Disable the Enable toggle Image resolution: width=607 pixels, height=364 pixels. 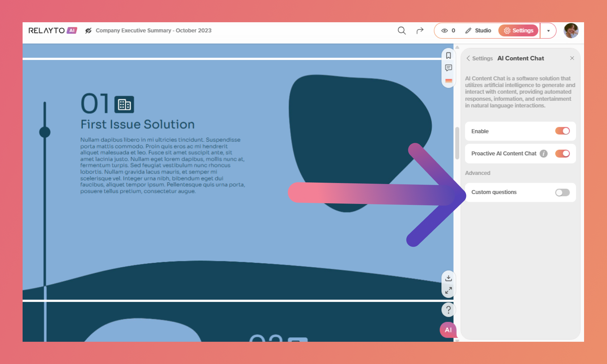(562, 131)
